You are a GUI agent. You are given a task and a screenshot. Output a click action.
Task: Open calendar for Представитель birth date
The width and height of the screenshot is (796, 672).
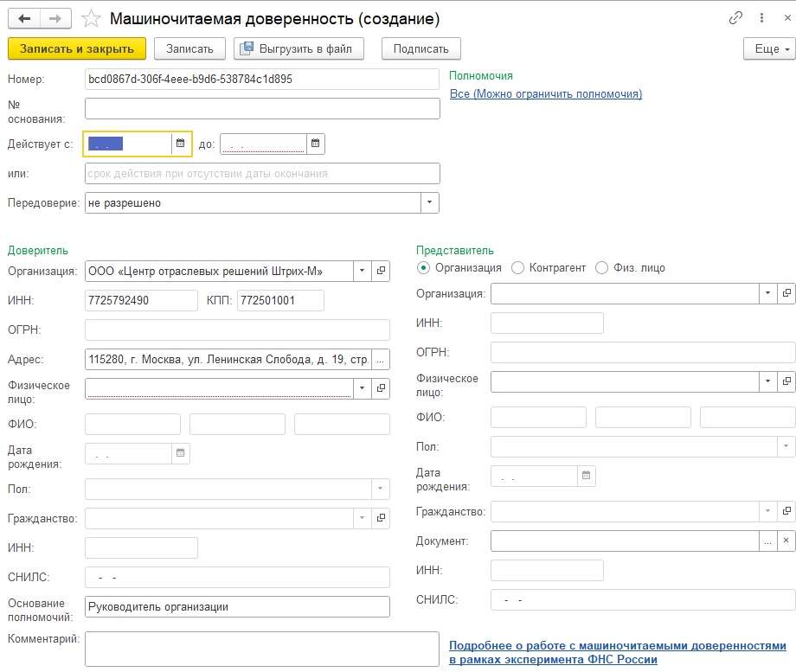[x=587, y=476]
